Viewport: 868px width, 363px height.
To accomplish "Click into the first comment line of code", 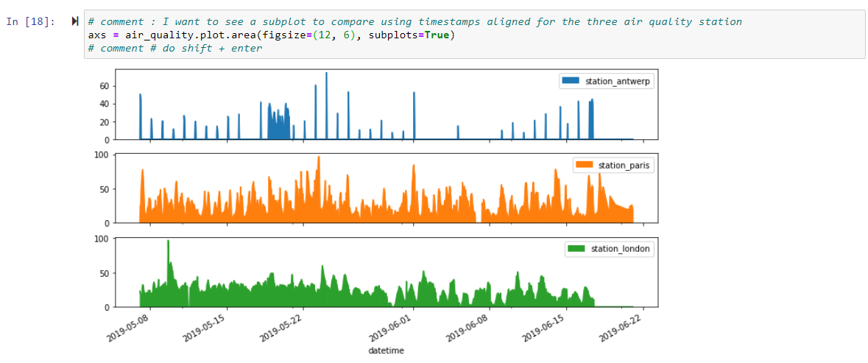I will [x=412, y=21].
